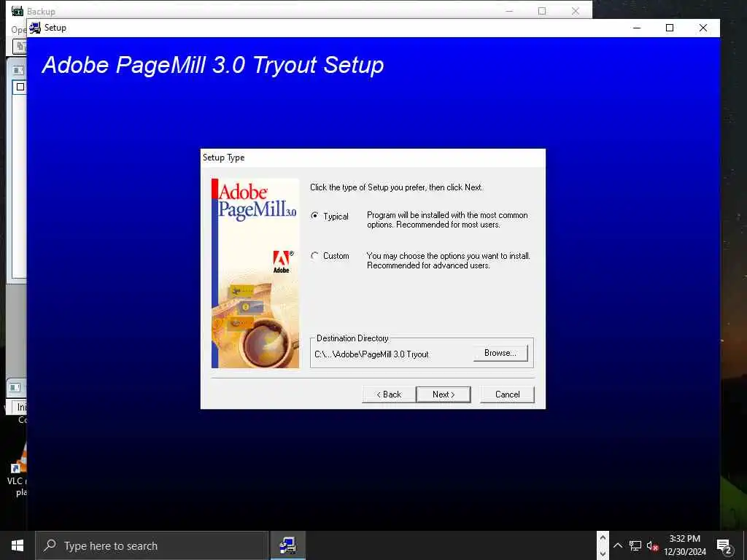Toggle the checkbox in the Backup window
This screenshot has height=560, width=747.
[x=20, y=87]
